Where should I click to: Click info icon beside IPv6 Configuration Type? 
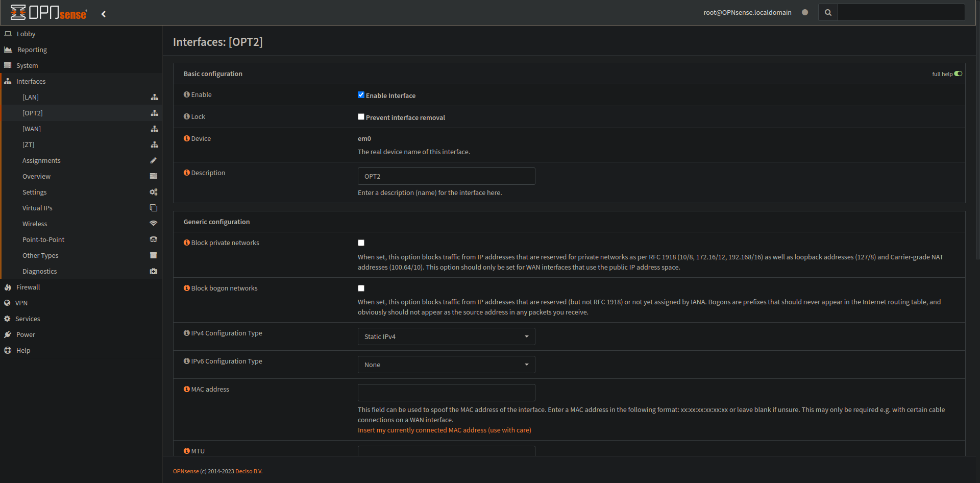(187, 361)
